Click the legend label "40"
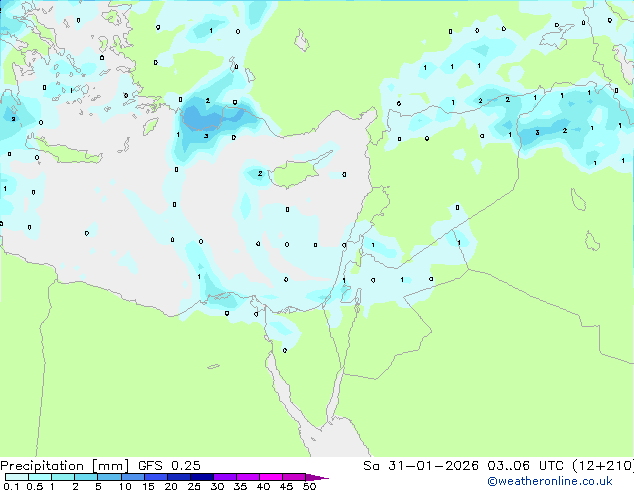 263,486
